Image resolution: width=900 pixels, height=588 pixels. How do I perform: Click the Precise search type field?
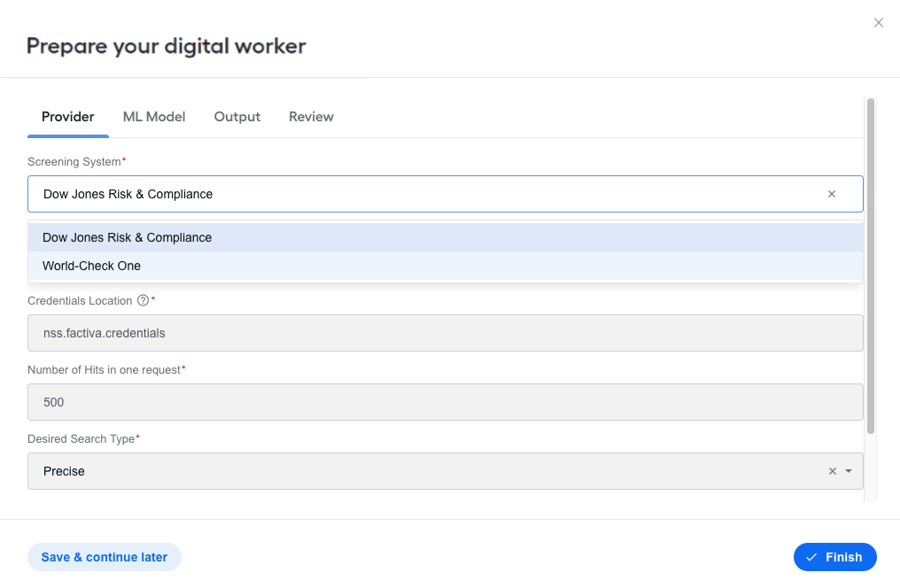446,471
